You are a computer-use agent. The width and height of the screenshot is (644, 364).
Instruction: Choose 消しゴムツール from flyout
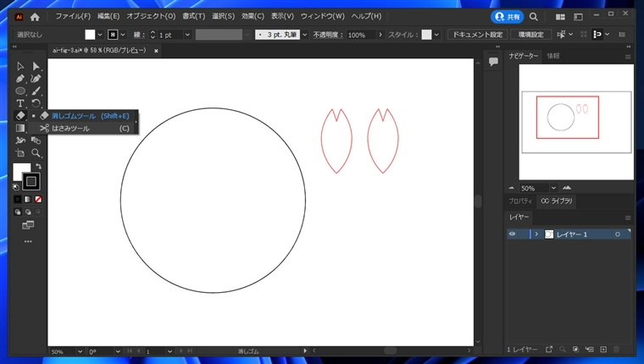84,116
